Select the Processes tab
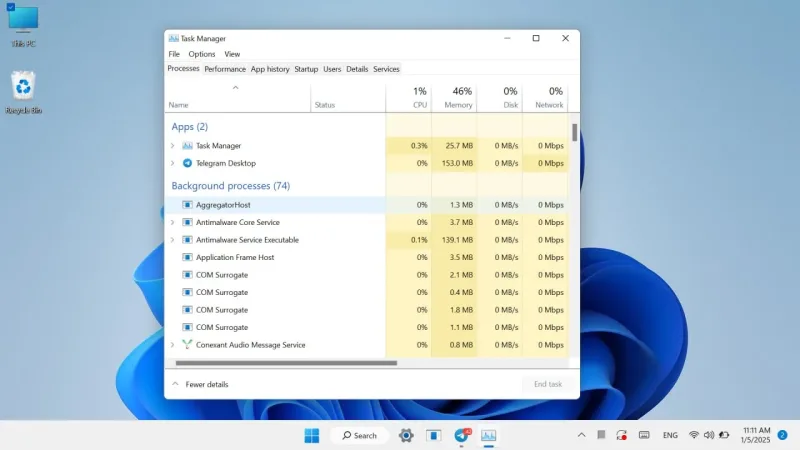The height and width of the screenshot is (450, 800). click(183, 68)
